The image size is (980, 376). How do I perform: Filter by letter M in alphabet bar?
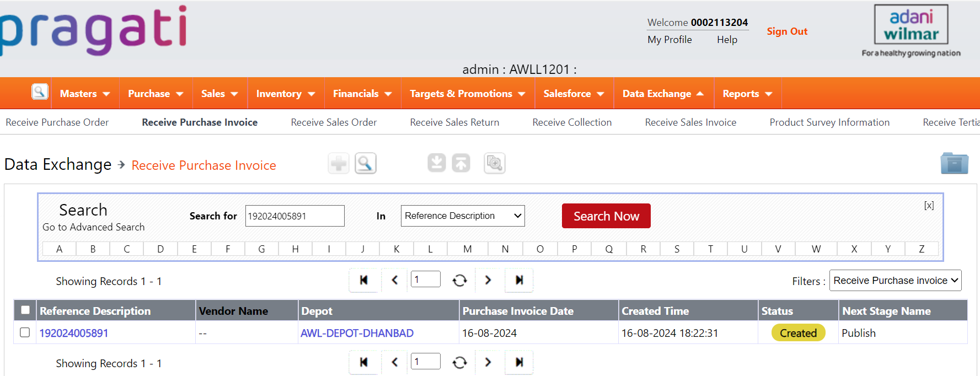(x=467, y=249)
